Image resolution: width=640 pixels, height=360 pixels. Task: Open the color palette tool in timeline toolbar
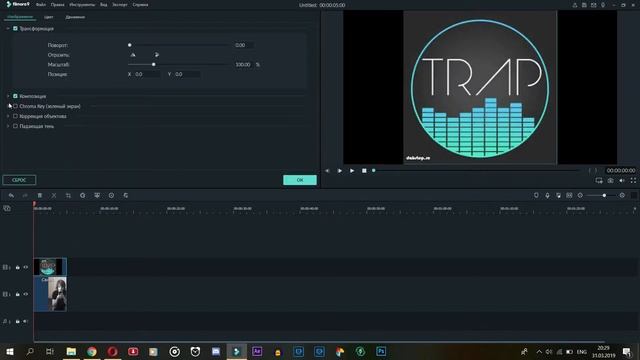click(82, 196)
